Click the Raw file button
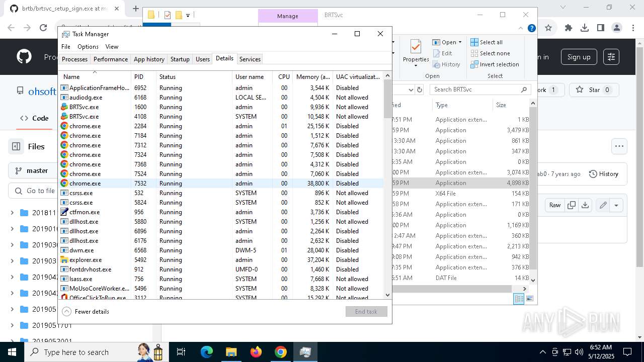 (555, 205)
